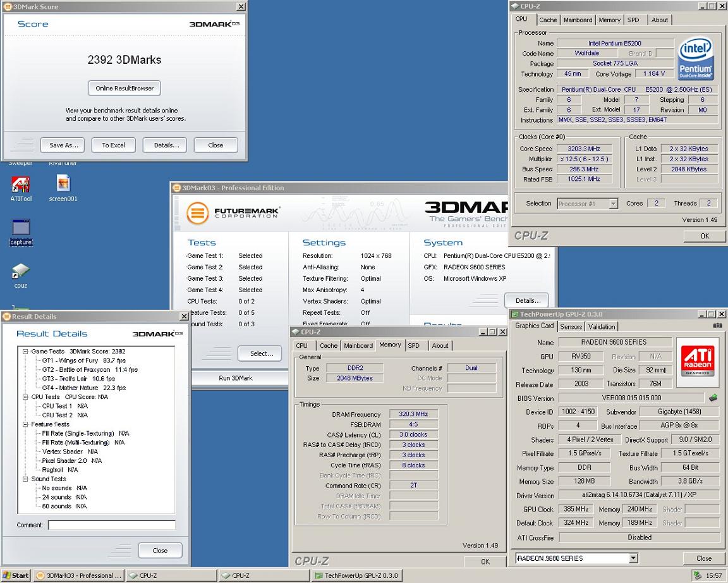The width and height of the screenshot is (728, 583).
Task: Click Details... in 3DMark Score window
Action: pyautogui.click(x=166, y=145)
